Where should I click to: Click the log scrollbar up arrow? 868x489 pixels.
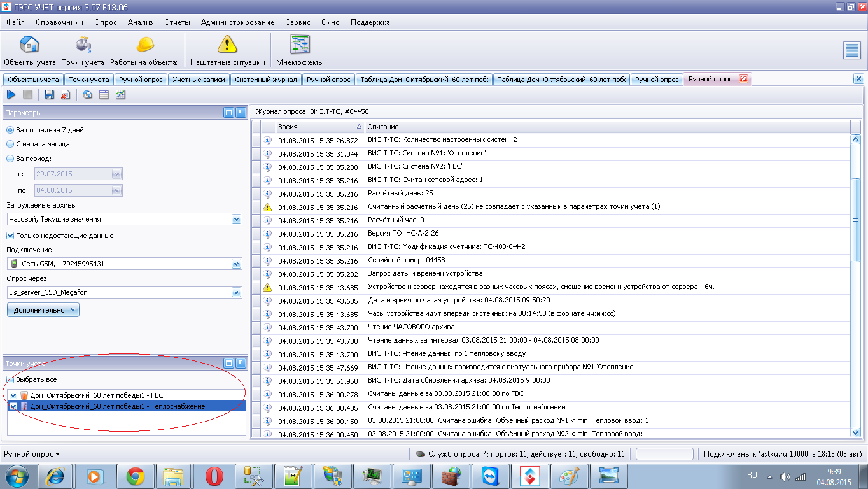click(856, 139)
